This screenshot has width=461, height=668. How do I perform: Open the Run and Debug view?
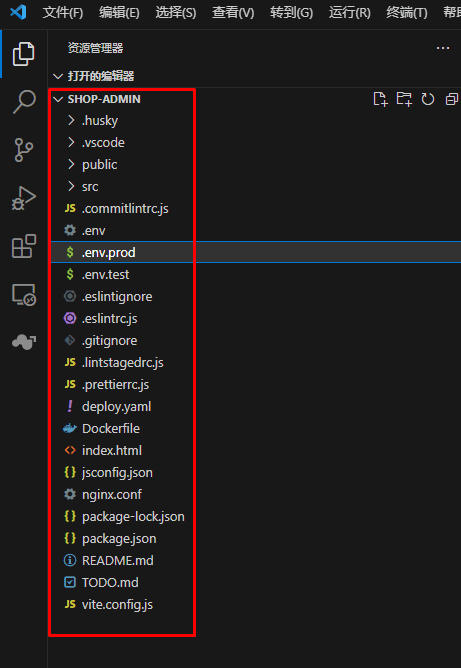pos(23,198)
